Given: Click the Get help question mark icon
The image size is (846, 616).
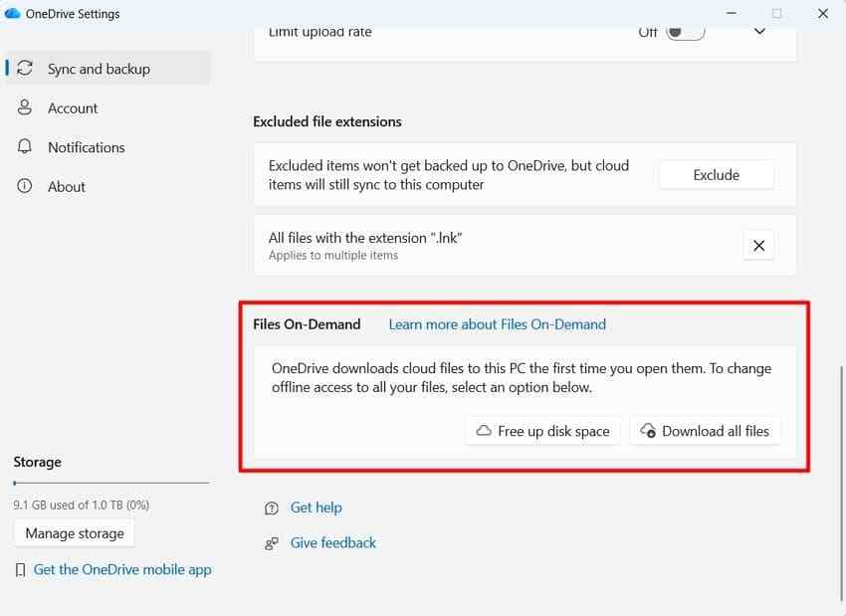Looking at the screenshot, I should point(272,509).
